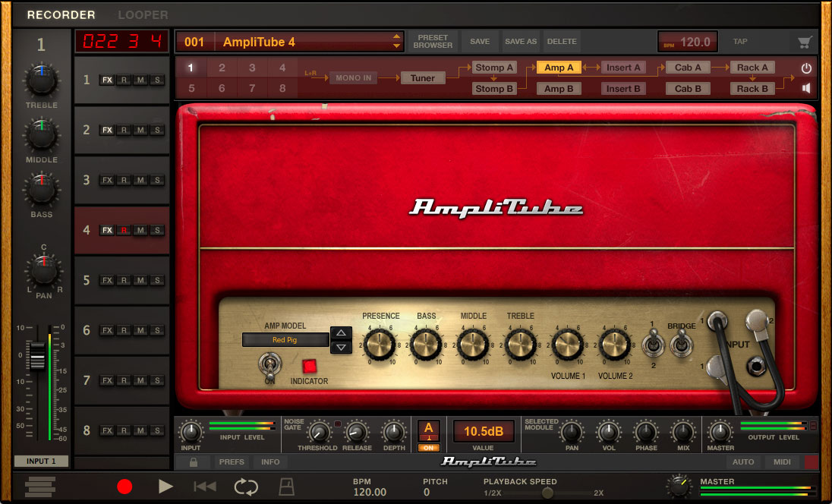Viewport: 832px width, 504px height.
Task: Click the speaker output icon above signal chain
Action: coord(806,87)
